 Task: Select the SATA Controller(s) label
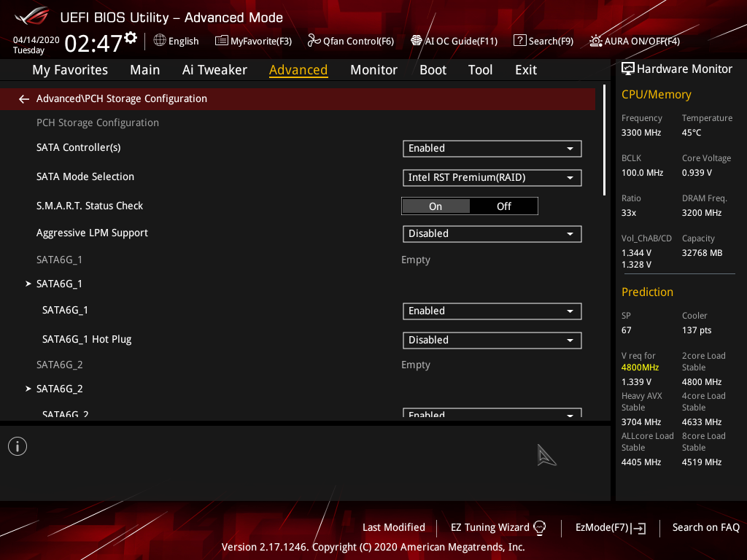pos(79,147)
